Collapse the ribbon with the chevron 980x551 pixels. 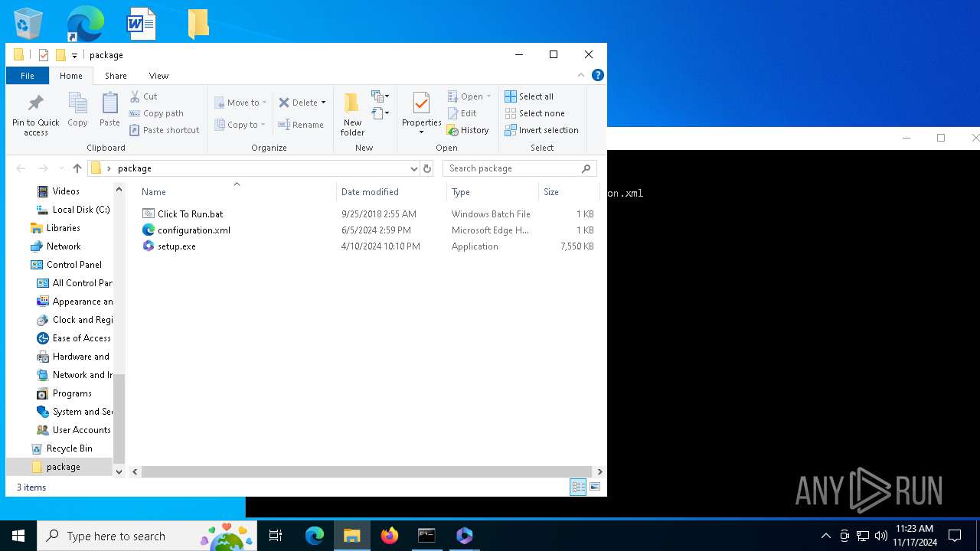(581, 75)
